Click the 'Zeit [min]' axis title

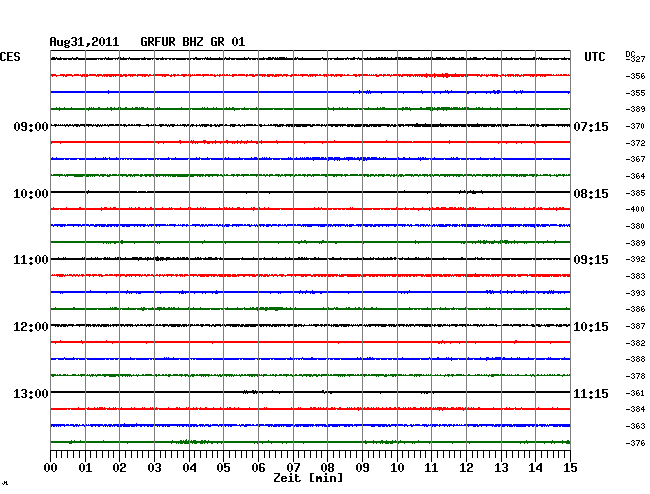[x=308, y=478]
